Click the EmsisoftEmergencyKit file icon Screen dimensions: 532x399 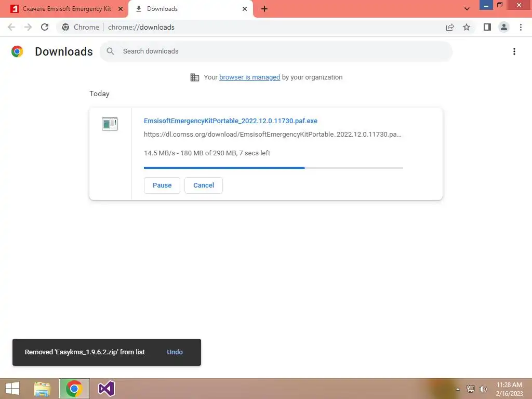110,124
